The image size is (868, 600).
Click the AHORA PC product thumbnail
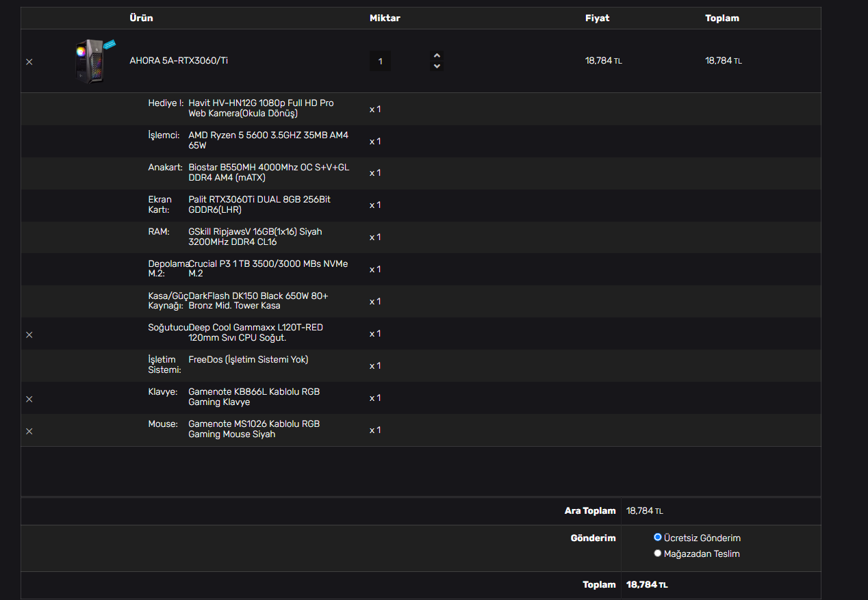pos(92,61)
